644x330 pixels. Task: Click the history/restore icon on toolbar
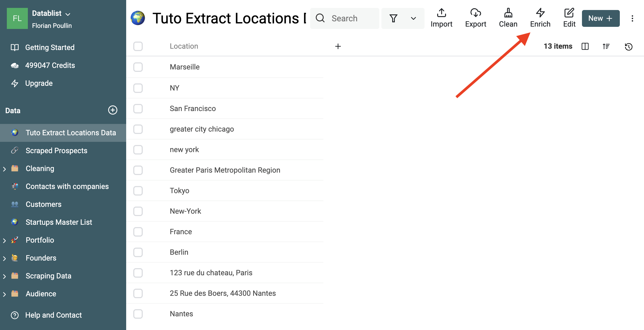[x=630, y=46]
